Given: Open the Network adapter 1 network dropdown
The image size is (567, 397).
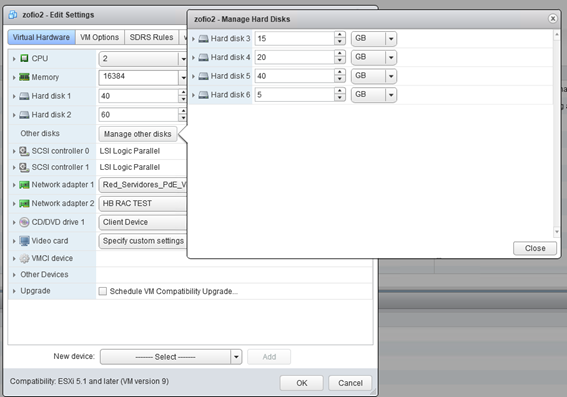Looking at the screenshot, I should pyautogui.click(x=143, y=185).
